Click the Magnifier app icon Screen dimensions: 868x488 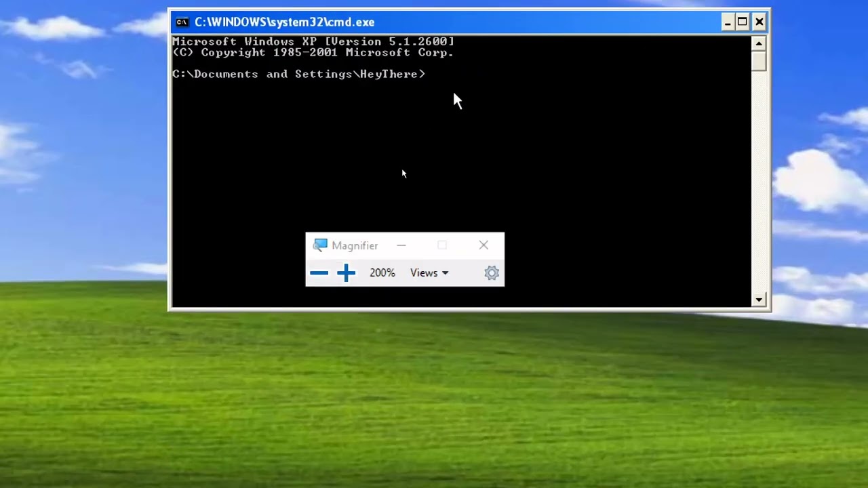point(320,245)
